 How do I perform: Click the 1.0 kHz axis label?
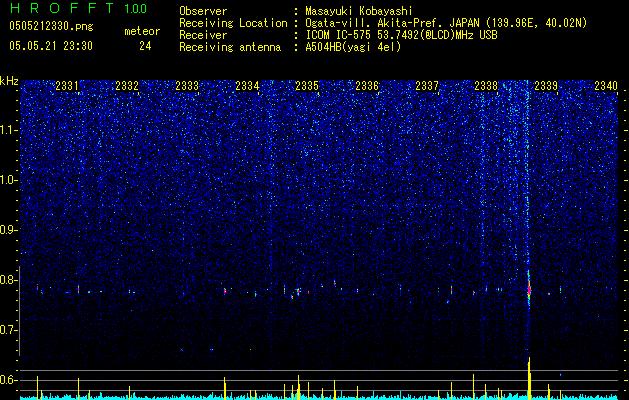coord(9,180)
